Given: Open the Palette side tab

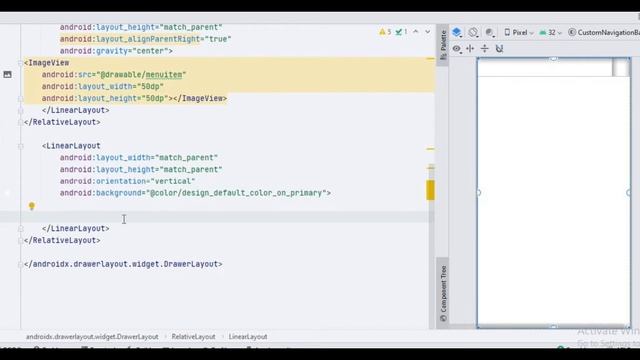Looking at the screenshot, I should tap(443, 45).
